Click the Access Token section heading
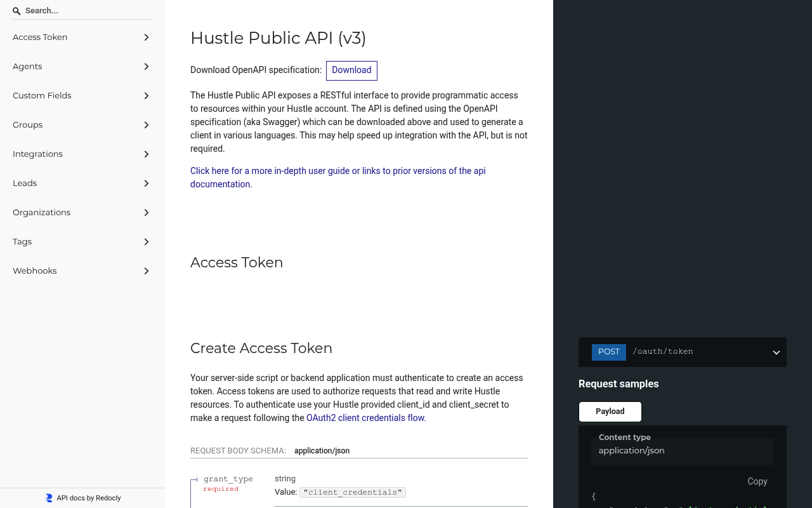812x508 pixels. click(x=237, y=263)
